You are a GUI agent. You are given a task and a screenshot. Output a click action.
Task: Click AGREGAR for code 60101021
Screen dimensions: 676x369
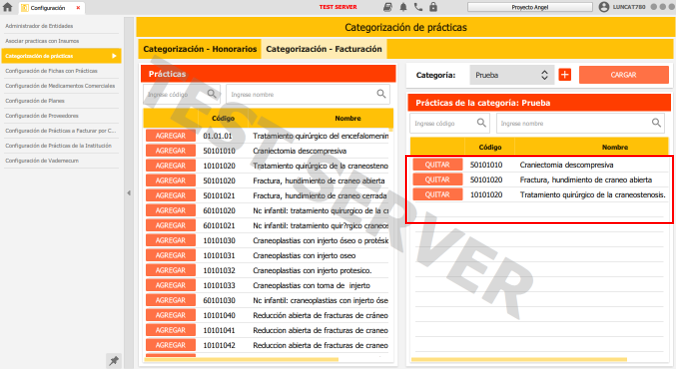[171, 225]
